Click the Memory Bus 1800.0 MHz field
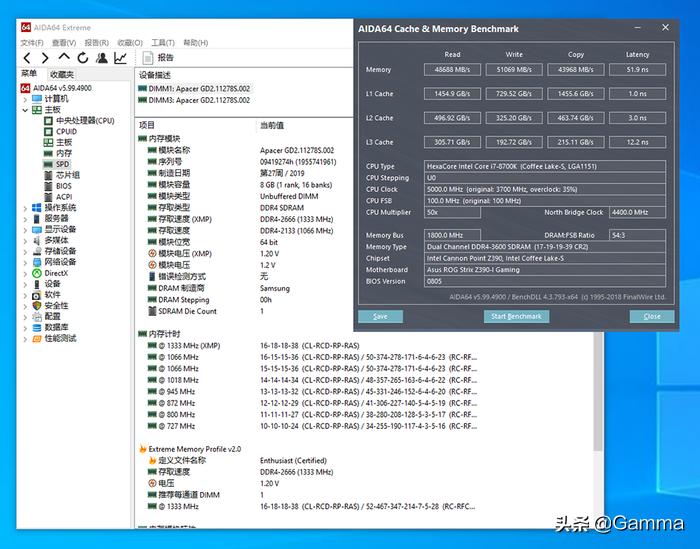The image size is (700, 549). coord(452,235)
